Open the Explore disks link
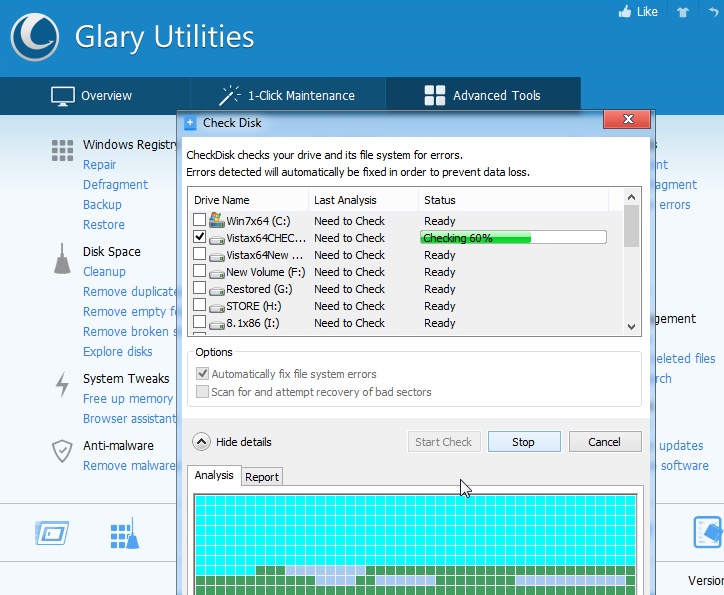 (118, 351)
